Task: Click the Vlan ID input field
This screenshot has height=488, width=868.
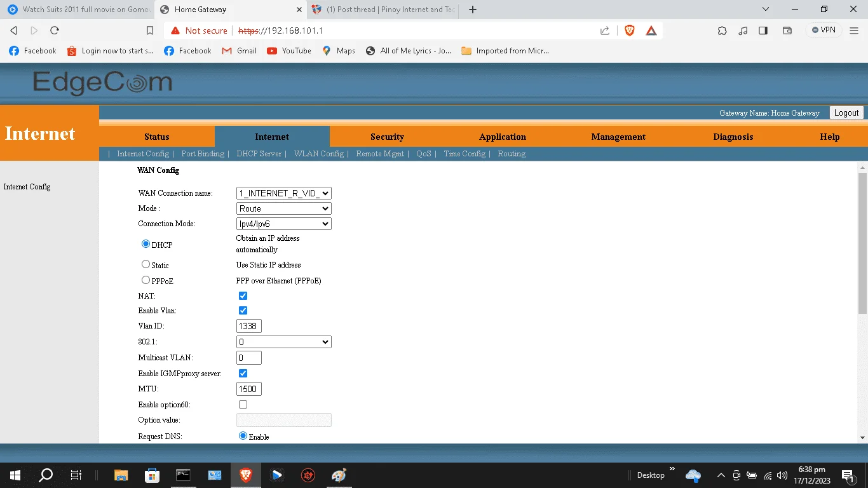Action: pyautogui.click(x=249, y=326)
